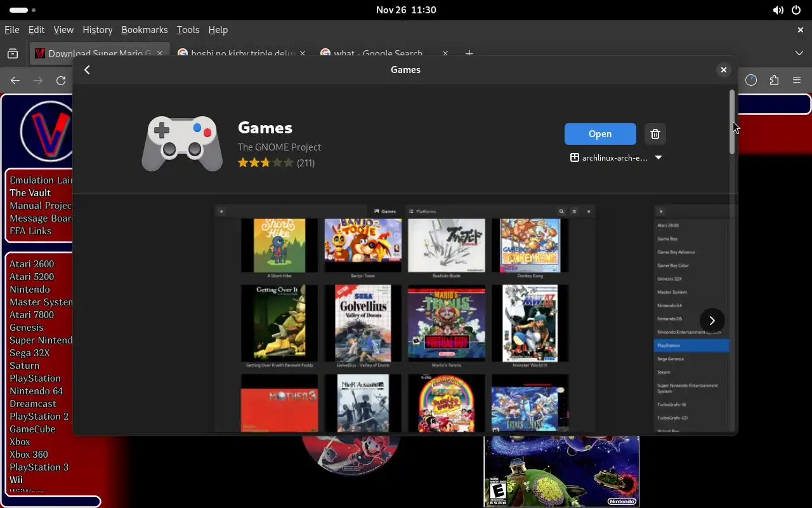The image size is (812, 508).
Task: Click the trash icon to uninstall Games
Action: 655,134
